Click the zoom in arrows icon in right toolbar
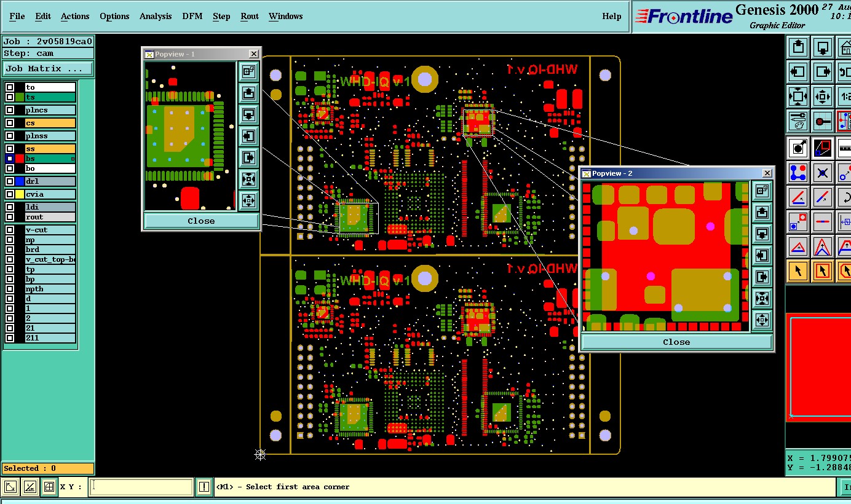Screen dimensions: 851x504 [x=798, y=96]
